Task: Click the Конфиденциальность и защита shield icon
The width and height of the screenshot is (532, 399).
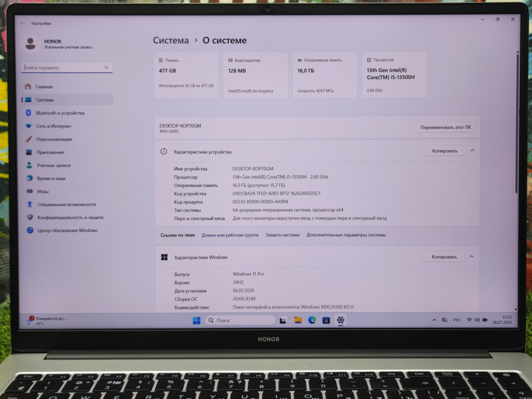Action: tap(30, 217)
